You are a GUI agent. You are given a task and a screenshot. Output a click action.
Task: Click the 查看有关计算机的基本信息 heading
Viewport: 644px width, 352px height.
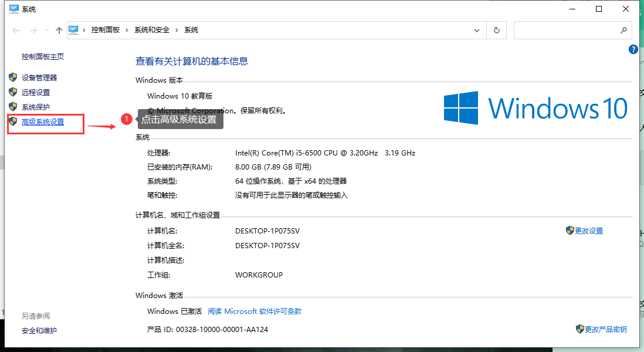pyautogui.click(x=192, y=61)
